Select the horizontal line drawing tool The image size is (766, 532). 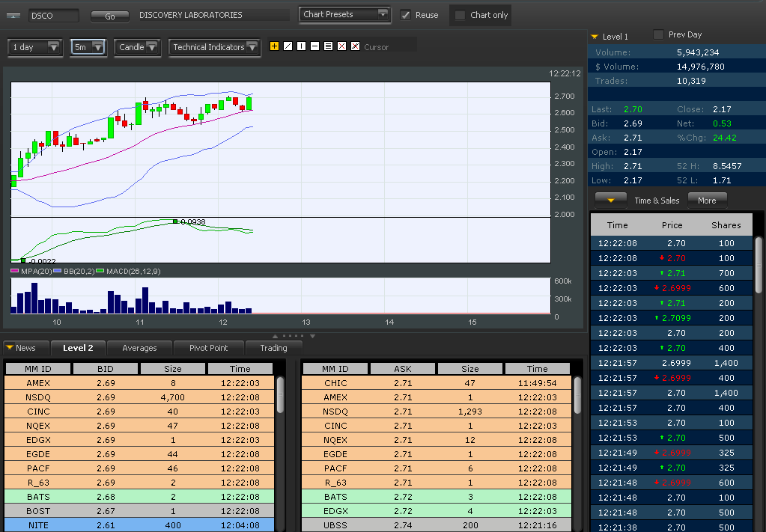click(314, 46)
